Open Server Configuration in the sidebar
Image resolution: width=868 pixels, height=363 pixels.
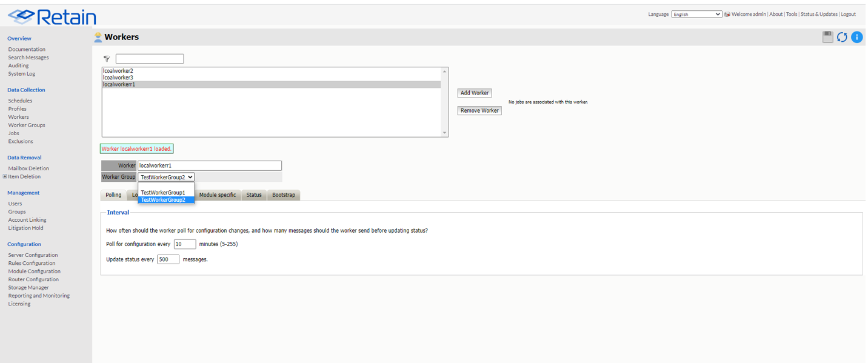[x=33, y=255]
